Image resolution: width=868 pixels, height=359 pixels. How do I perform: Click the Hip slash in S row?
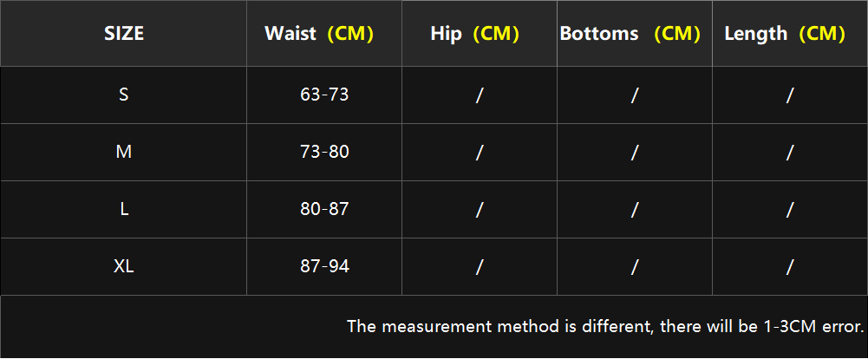click(x=480, y=95)
